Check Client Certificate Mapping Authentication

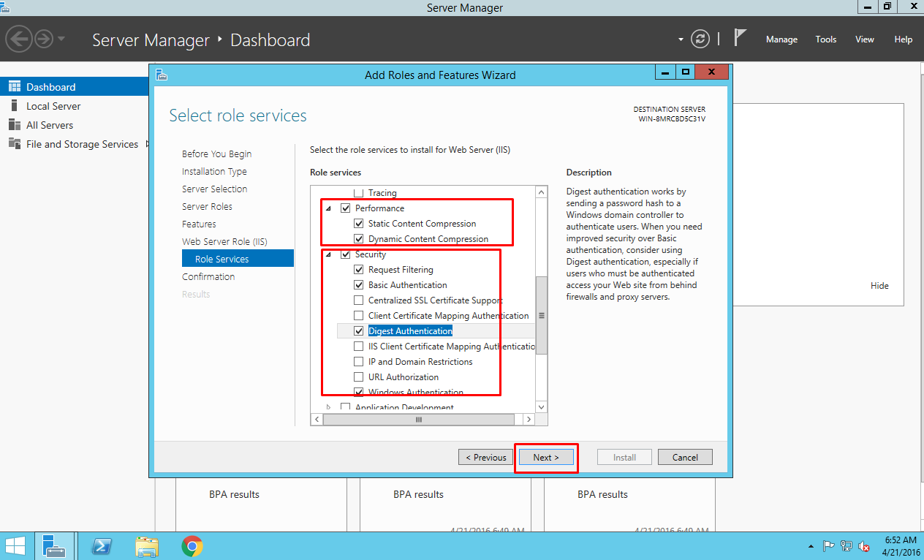(x=358, y=316)
